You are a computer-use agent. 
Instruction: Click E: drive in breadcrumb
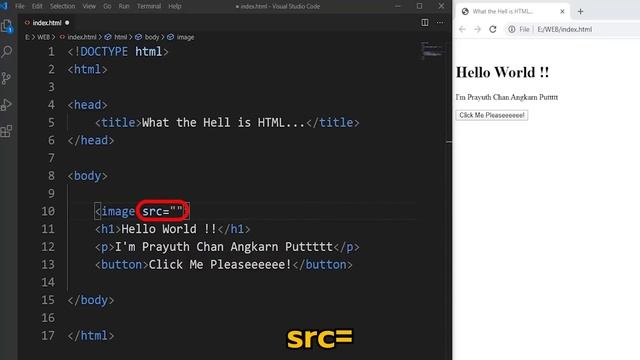27,37
